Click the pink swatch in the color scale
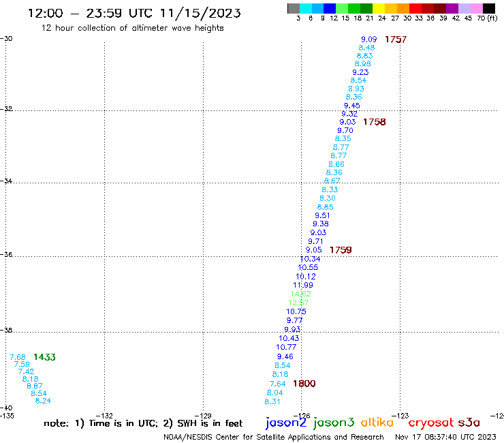 click(x=476, y=8)
